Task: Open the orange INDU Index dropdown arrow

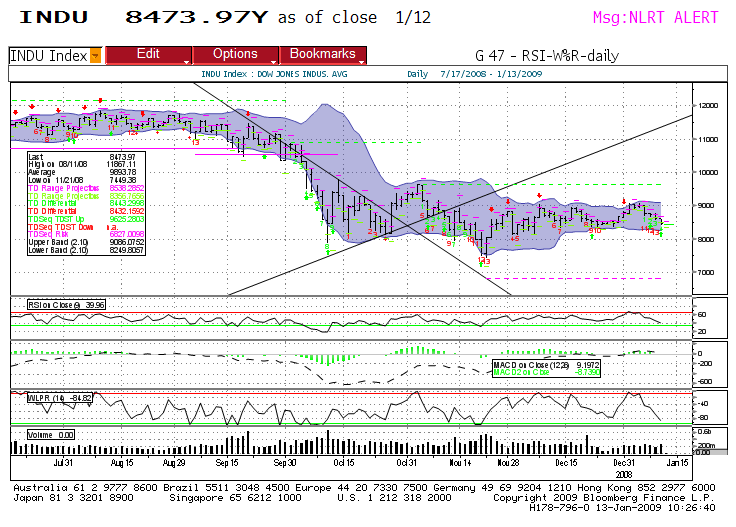Action: click(95, 56)
